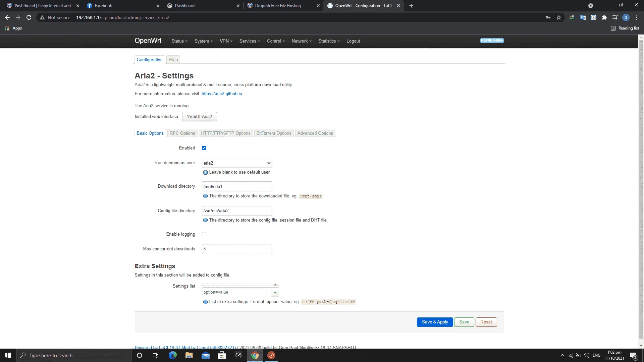644x362 pixels.
Task: Expand the System menu
Action: 204,41
